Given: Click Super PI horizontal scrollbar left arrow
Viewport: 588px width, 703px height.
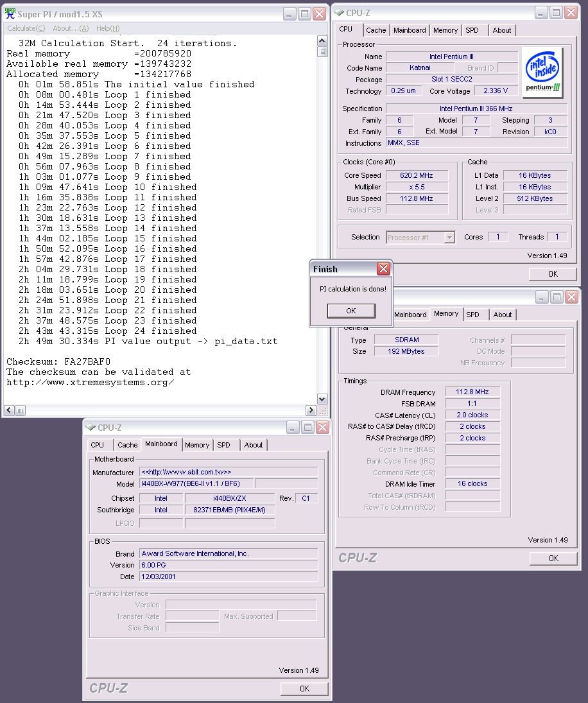Looking at the screenshot, I should (9, 410).
